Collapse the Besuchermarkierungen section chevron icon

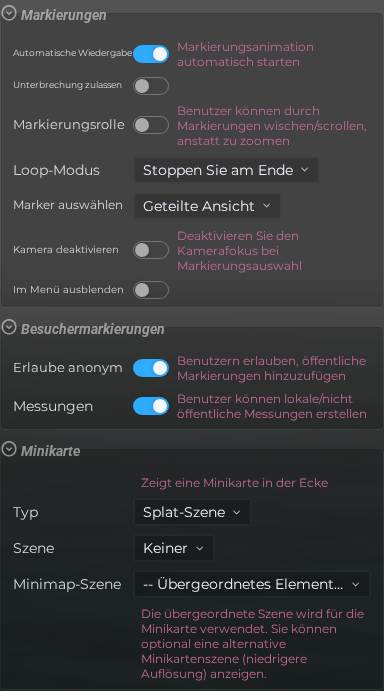(x=9, y=327)
